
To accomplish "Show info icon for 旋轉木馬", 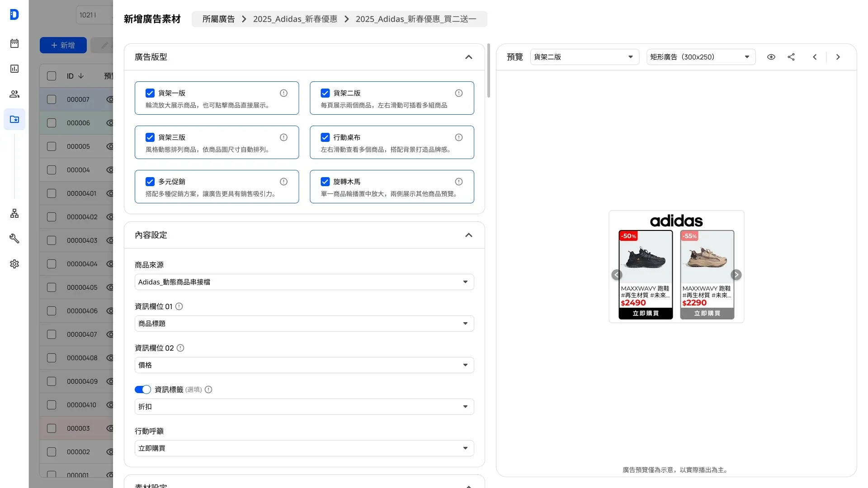I will tap(459, 182).
